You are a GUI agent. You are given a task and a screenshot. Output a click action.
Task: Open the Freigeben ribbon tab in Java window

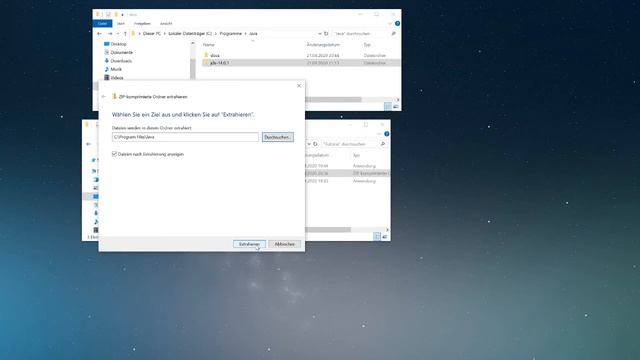[142, 24]
